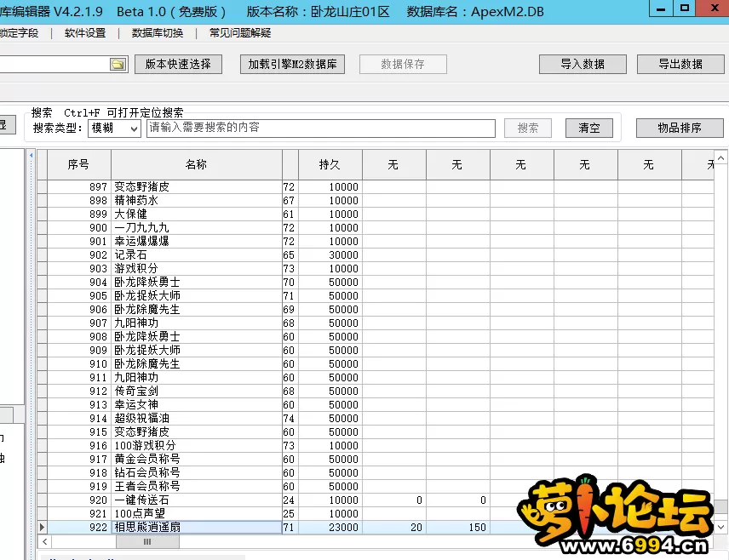This screenshot has height=560, width=729.
Task: Click the horizontal scrollbar left arrow
Action: [x=44, y=541]
